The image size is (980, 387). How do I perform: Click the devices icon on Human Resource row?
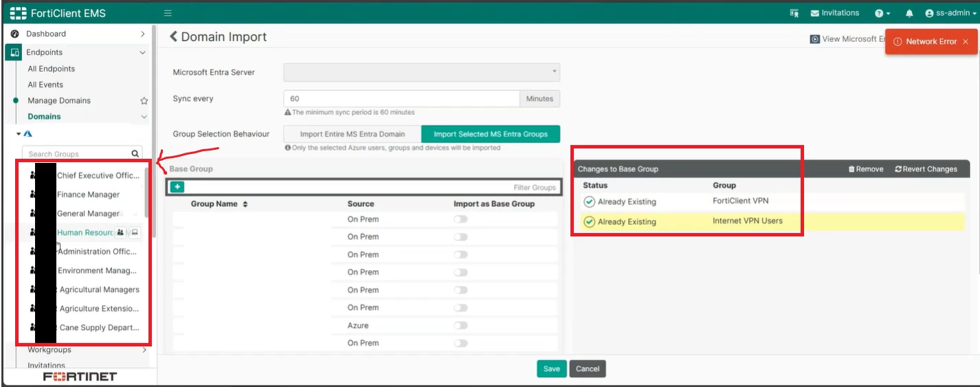(135, 232)
